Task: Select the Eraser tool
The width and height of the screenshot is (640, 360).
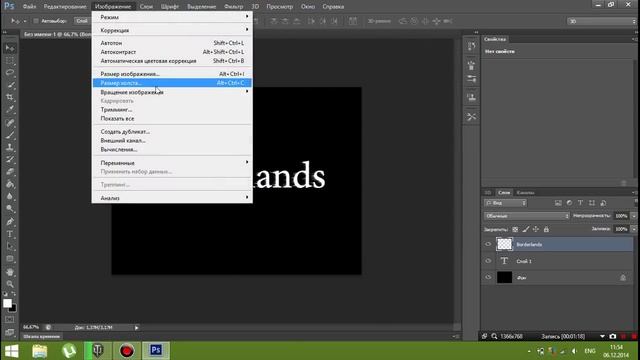Action: (x=10, y=172)
